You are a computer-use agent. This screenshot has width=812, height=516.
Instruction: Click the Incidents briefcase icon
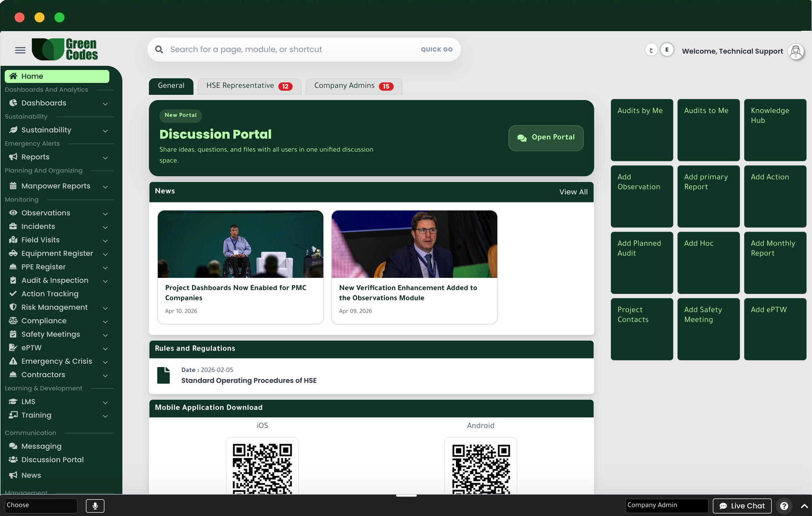coord(13,226)
